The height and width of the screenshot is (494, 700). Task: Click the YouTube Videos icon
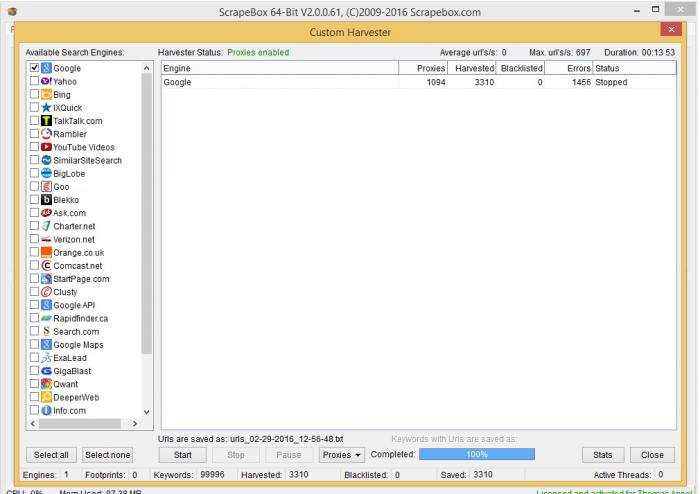click(46, 147)
